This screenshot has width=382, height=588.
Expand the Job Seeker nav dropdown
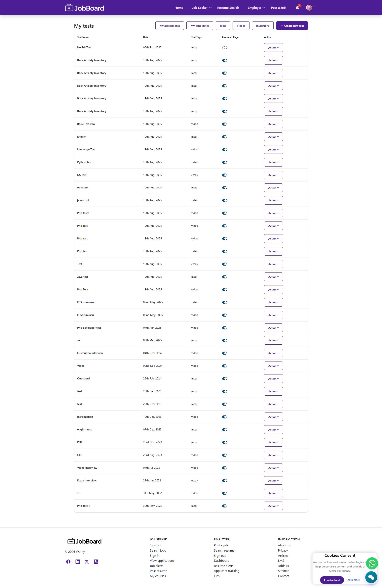[202, 8]
